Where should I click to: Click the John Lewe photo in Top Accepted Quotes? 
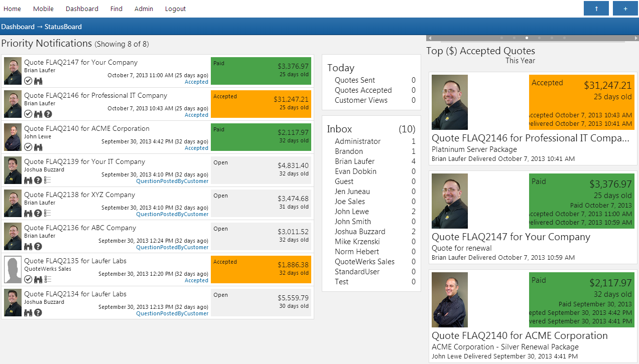450,300
